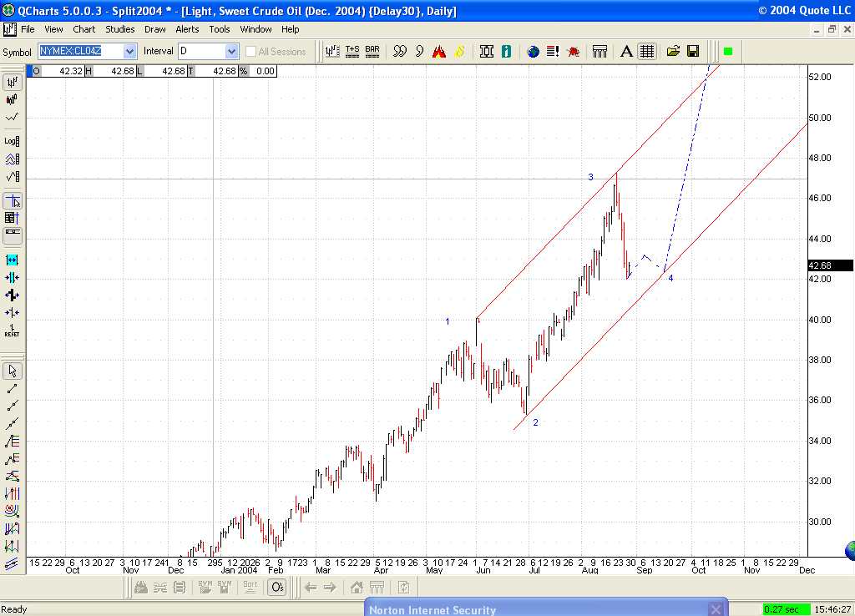Click the bottom toolbar 'Os' button
The image size is (855, 616).
pos(277,587)
